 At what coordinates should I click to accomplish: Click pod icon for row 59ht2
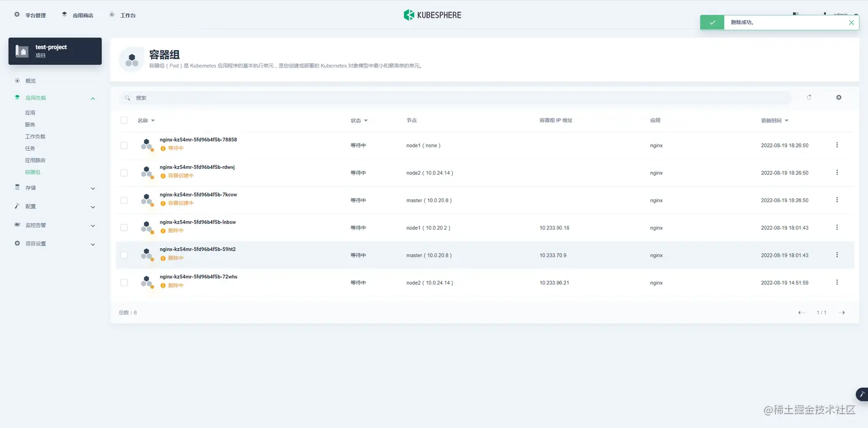(x=147, y=255)
